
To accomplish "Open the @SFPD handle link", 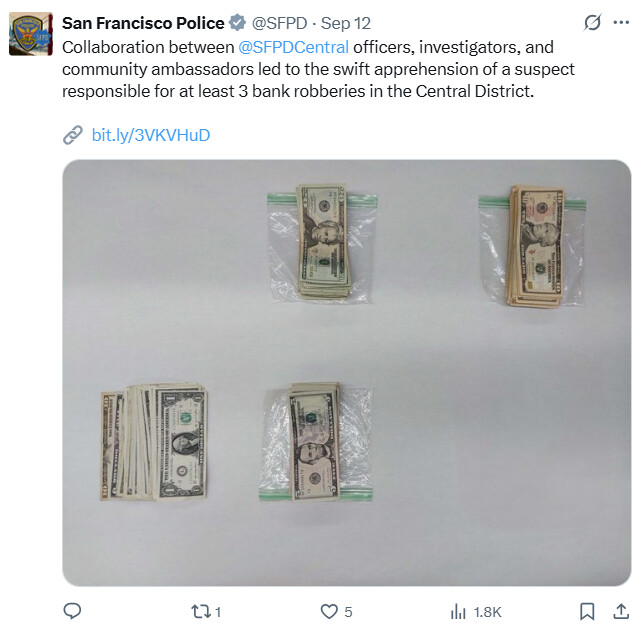I will click(x=279, y=23).
